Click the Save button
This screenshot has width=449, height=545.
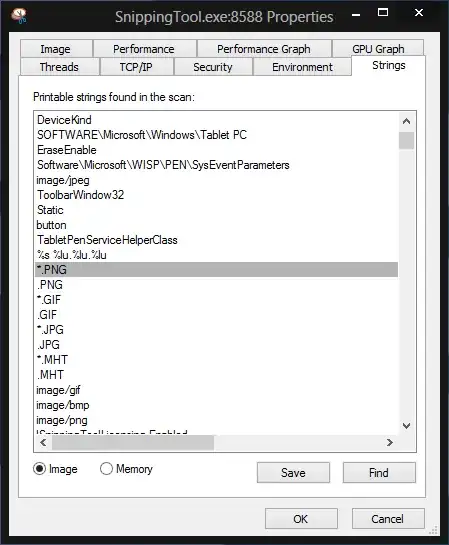pos(293,472)
